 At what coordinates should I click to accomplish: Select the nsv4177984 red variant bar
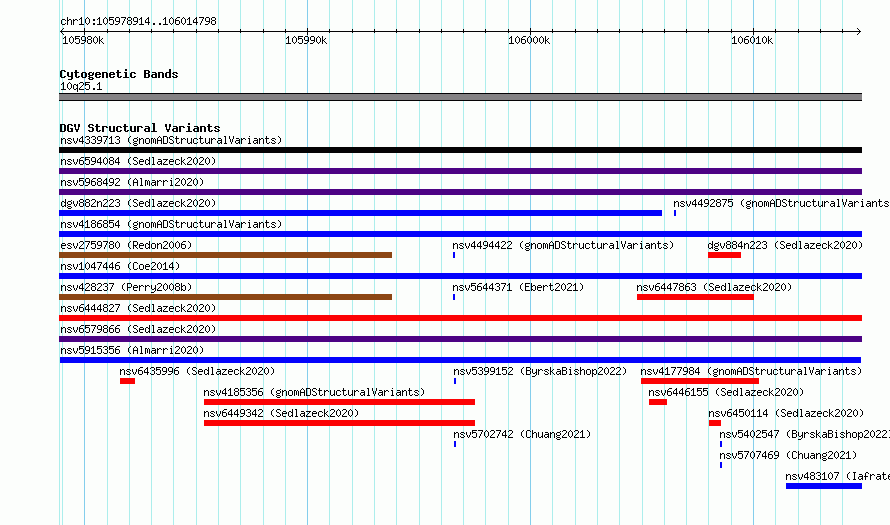click(700, 381)
